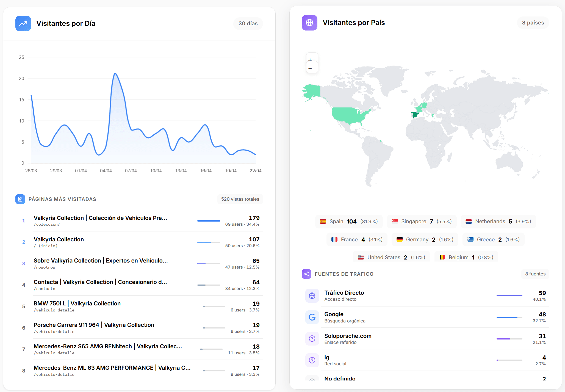Viewport: 565px width, 392px height.
Task: Click the progress bar for Google source
Action: click(509, 317)
